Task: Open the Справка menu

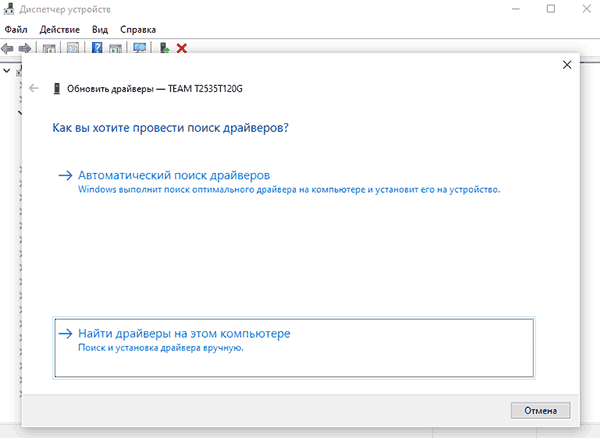Action: (x=138, y=29)
